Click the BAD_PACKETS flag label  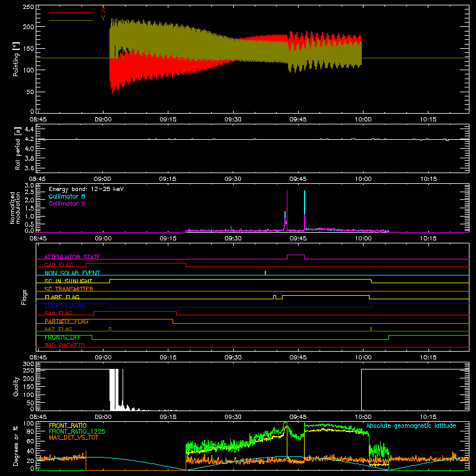click(65, 345)
